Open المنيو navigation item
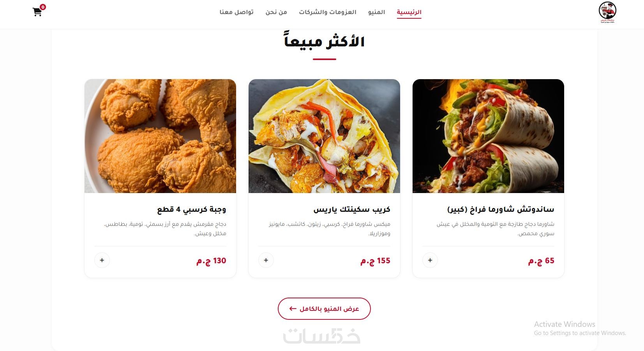 click(x=376, y=12)
